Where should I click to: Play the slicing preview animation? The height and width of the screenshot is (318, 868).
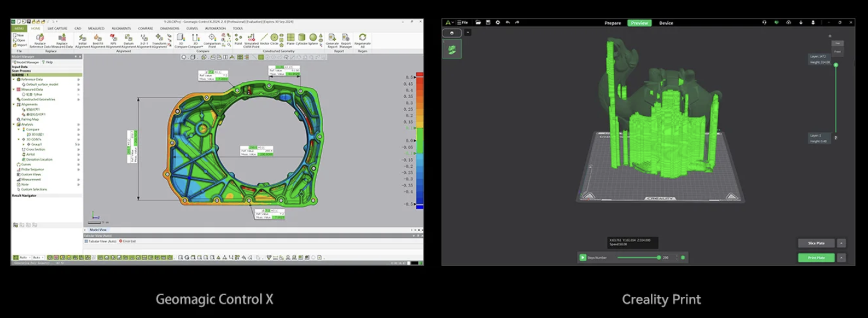coord(582,257)
